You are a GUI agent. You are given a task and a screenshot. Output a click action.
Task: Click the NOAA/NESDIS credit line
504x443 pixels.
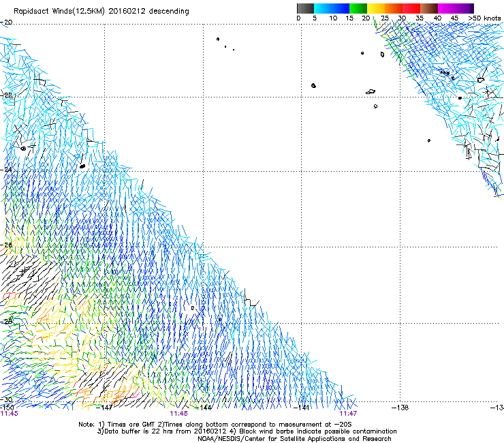pos(294,439)
